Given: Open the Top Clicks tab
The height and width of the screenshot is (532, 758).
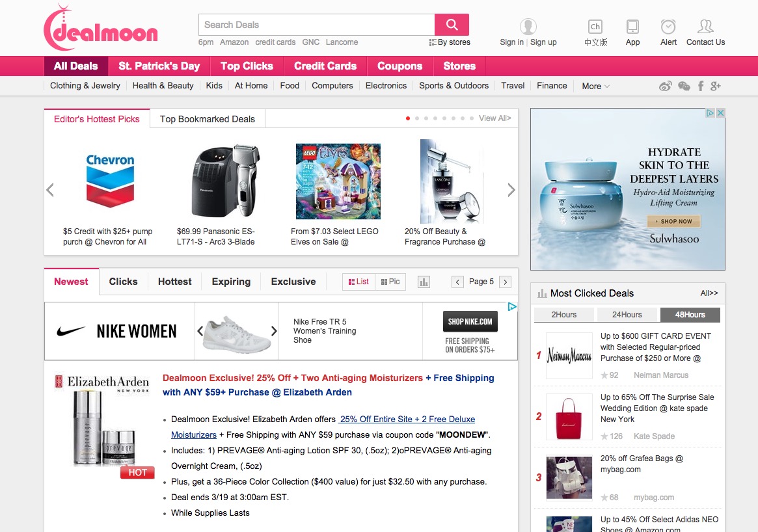Looking at the screenshot, I should click(x=247, y=66).
